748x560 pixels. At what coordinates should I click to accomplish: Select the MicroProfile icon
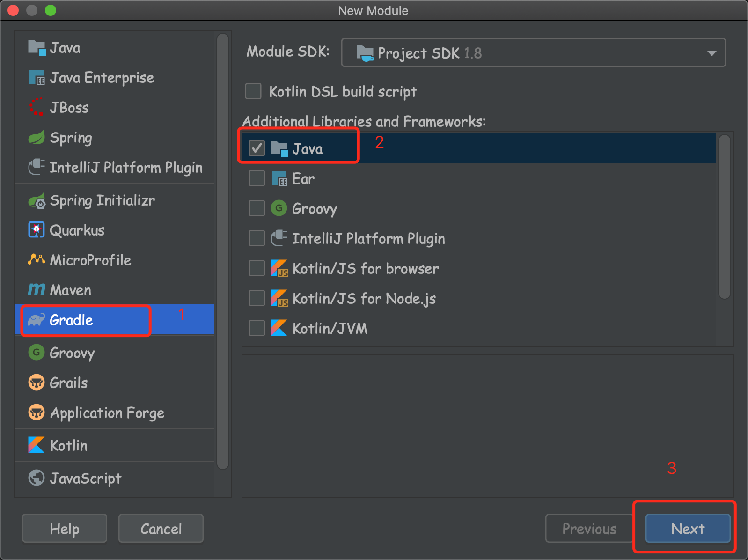(37, 259)
